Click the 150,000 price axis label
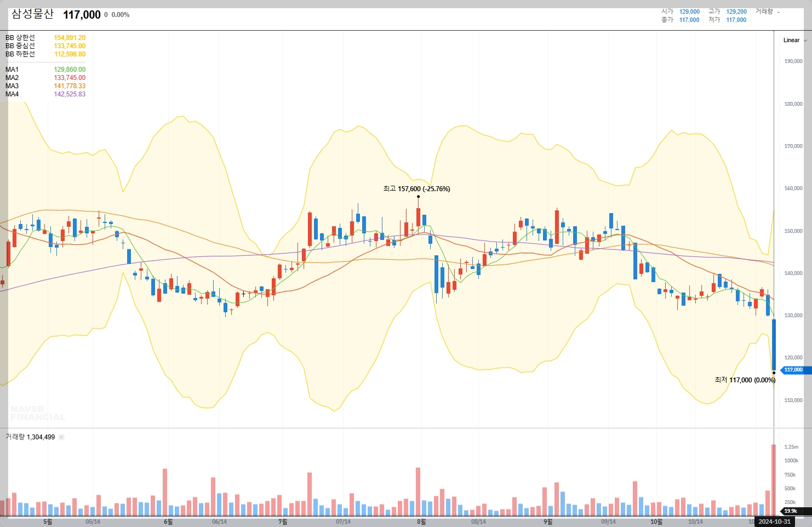This screenshot has width=812, height=527. pos(793,231)
